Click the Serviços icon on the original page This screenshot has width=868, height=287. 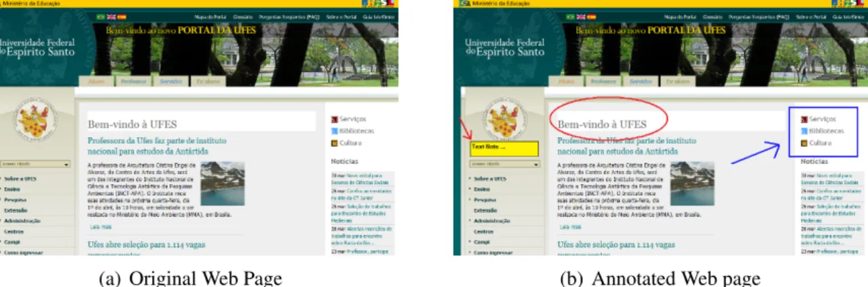[334, 118]
